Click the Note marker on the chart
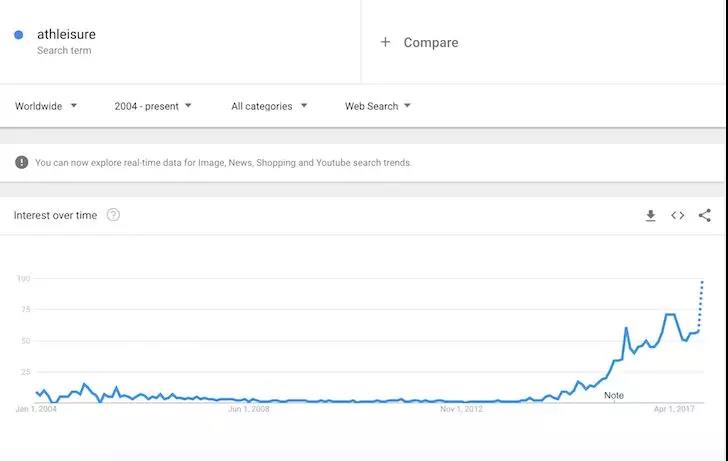Image resolution: width=728 pixels, height=461 pixels. coord(614,395)
